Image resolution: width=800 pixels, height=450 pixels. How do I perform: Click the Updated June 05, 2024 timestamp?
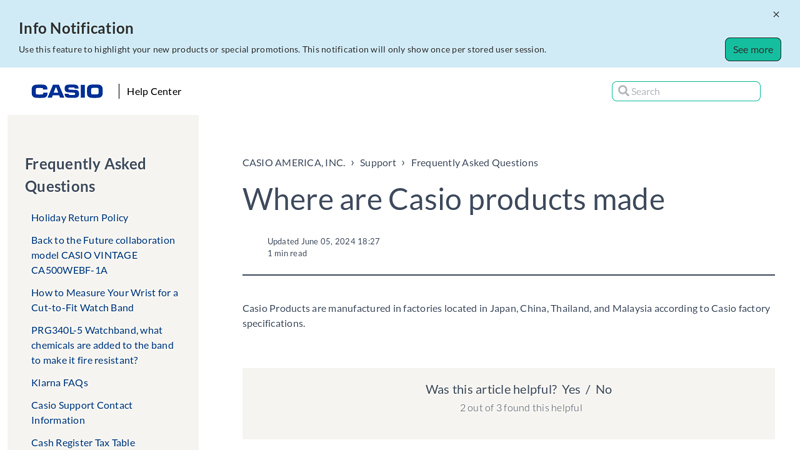coord(323,241)
